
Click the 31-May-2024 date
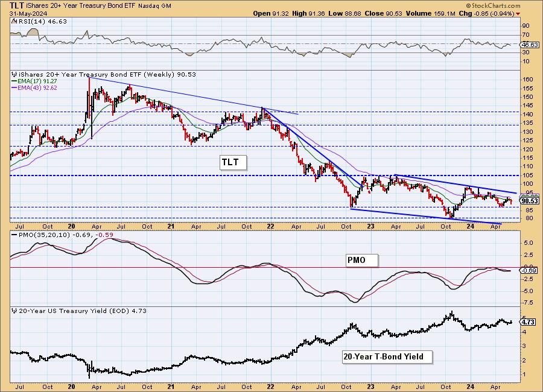[x=28, y=13]
